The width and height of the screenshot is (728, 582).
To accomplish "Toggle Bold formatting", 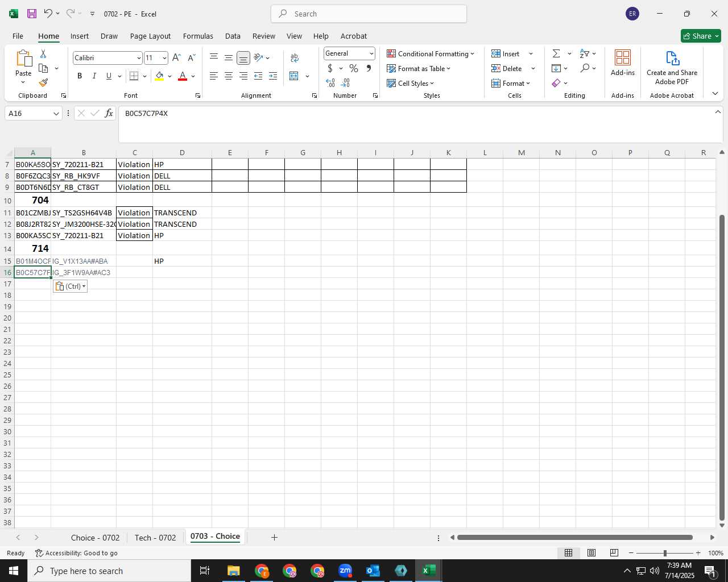I will [80, 76].
